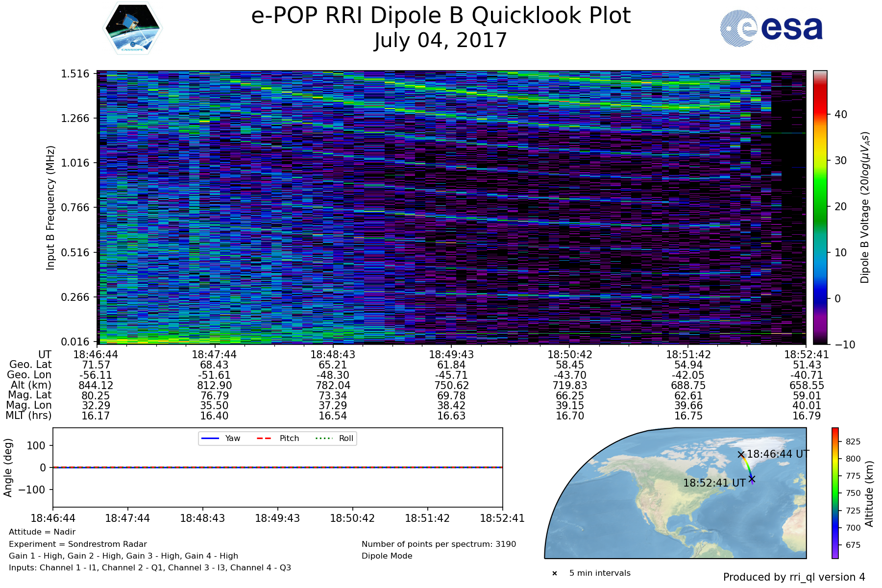Click the July 04, 2017 date subtitle

441,41
